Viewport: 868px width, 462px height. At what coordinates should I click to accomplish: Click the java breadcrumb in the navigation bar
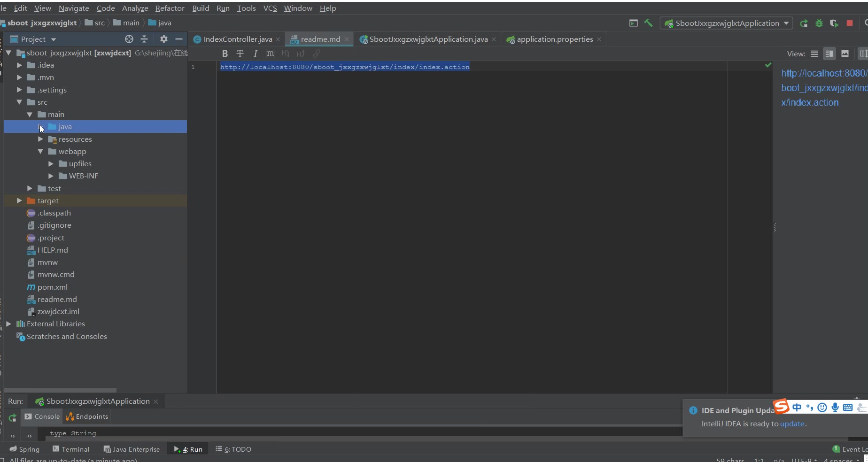pyautogui.click(x=160, y=23)
